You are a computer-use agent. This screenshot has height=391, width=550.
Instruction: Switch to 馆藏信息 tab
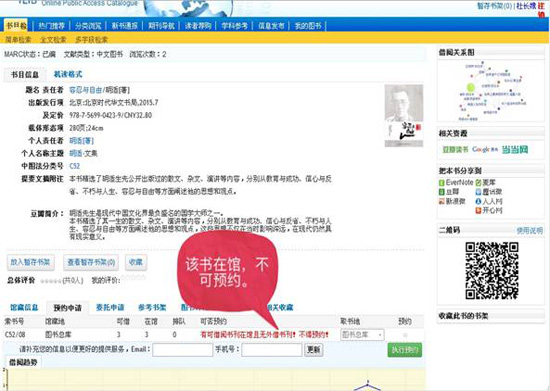pos(24,308)
